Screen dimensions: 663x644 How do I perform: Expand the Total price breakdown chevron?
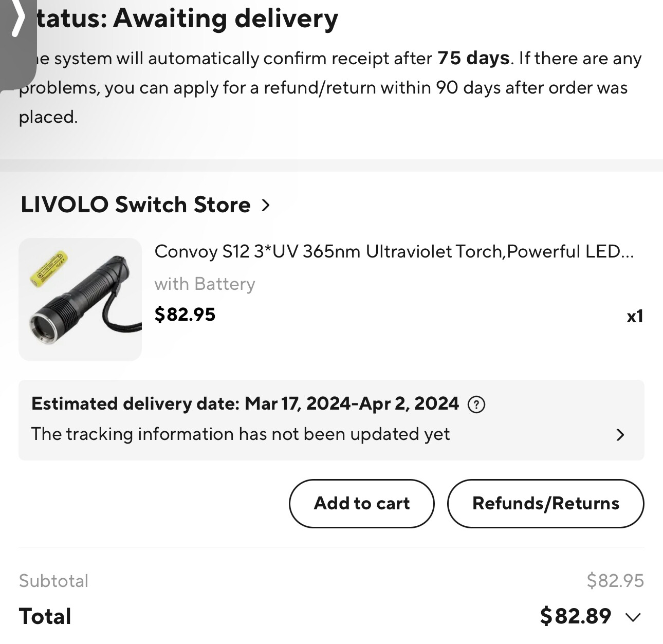[633, 617]
